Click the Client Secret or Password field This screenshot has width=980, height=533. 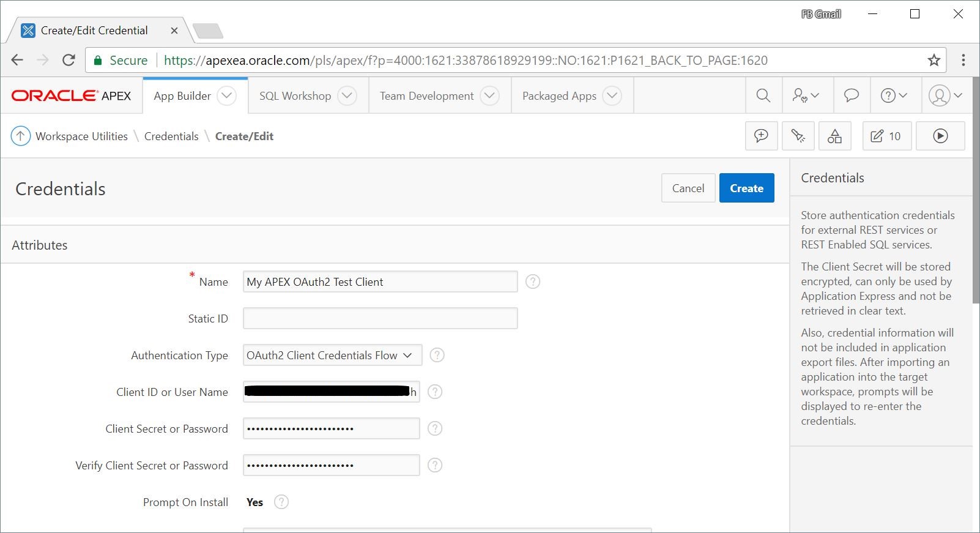(x=331, y=428)
